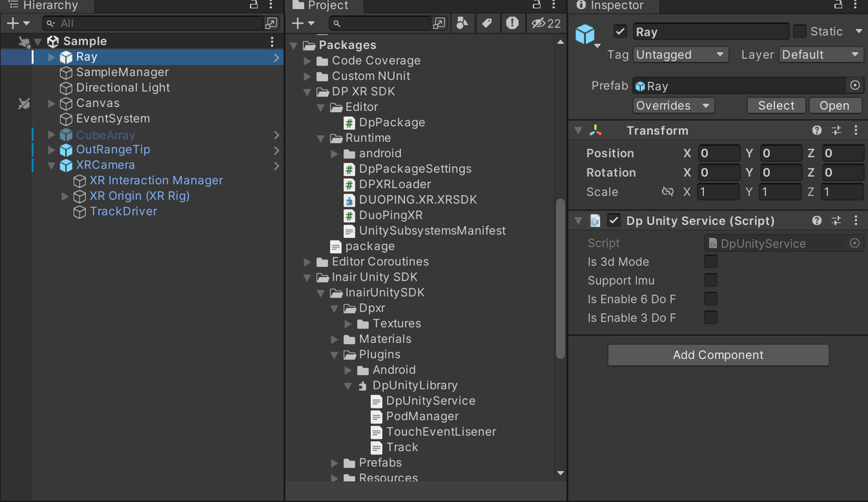The height and width of the screenshot is (502, 868).
Task: Click the search by type icon
Action: [x=462, y=24]
